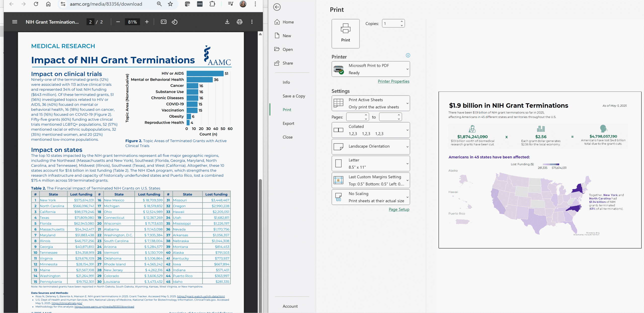The width and height of the screenshot is (644, 313).
Task: Open Printer Properties link
Action: coord(393,81)
